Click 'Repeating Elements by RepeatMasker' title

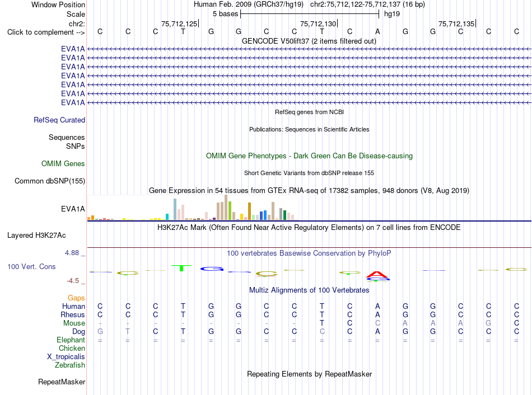tap(309, 374)
